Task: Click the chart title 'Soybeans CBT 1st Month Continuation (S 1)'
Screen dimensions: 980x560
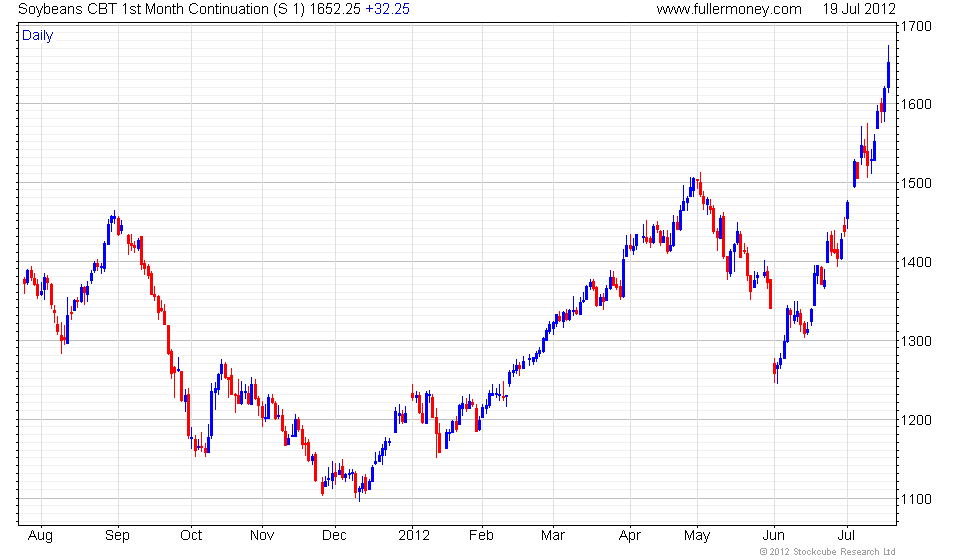Action: pos(162,9)
